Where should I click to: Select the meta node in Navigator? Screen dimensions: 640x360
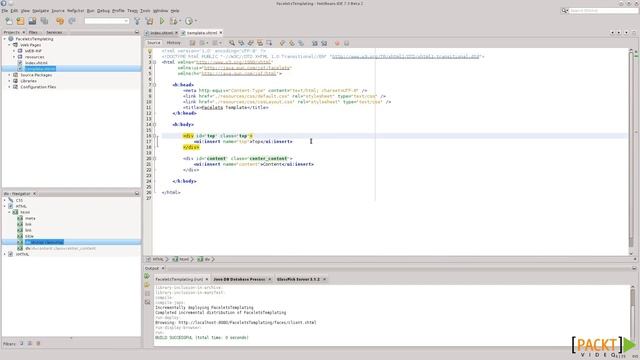[30, 218]
